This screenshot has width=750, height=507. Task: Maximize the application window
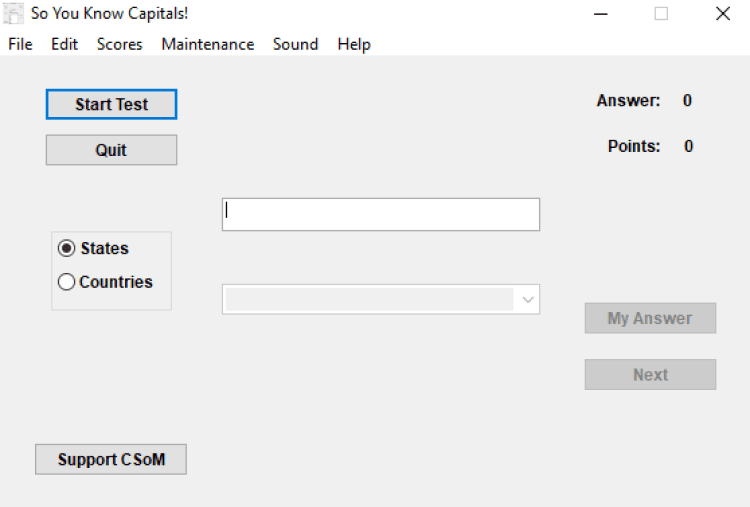[661, 14]
